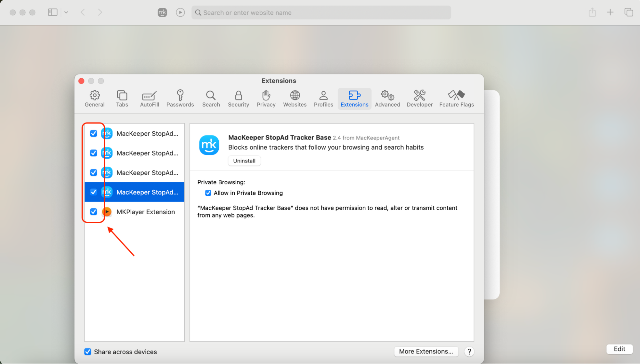Open the Feature Flags pane
The image size is (640, 364).
[x=456, y=99]
